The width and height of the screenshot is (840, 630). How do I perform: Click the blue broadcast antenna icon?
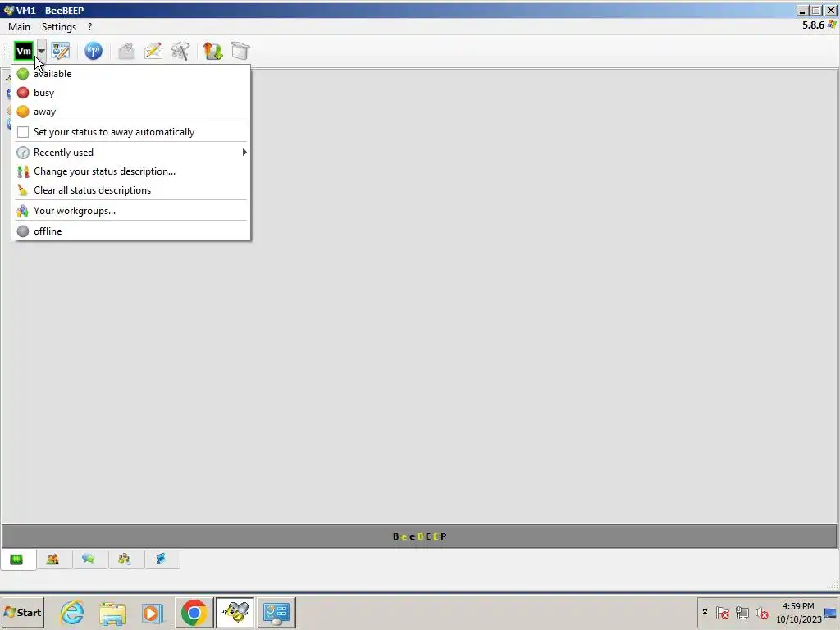[x=94, y=51]
